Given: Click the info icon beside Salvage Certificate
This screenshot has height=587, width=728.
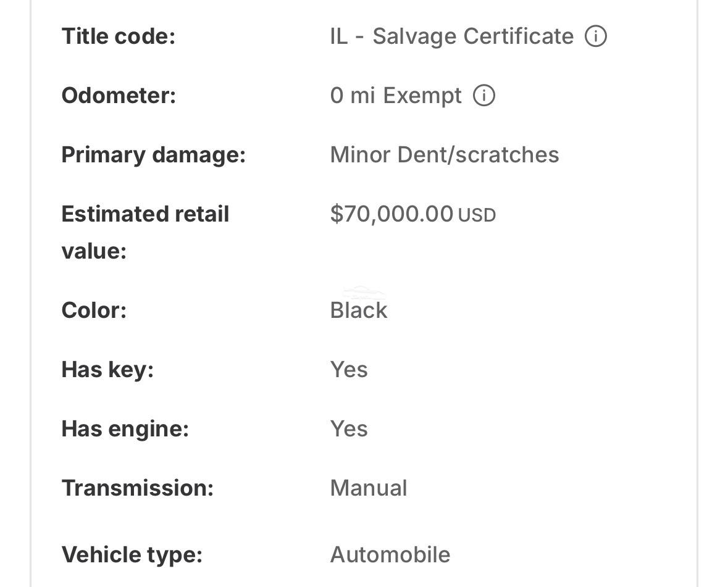Looking at the screenshot, I should click(596, 36).
